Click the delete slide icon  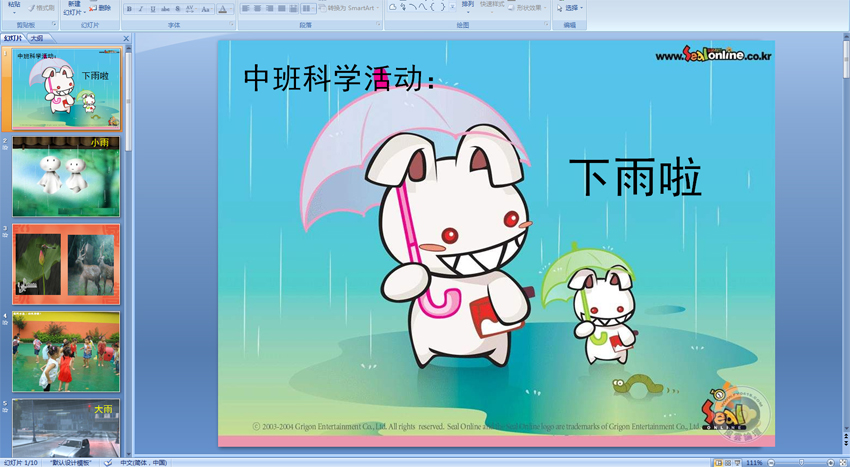point(93,8)
